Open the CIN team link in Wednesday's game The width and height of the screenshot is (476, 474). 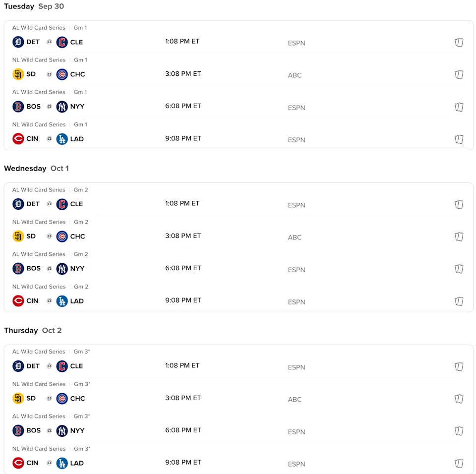32,301
